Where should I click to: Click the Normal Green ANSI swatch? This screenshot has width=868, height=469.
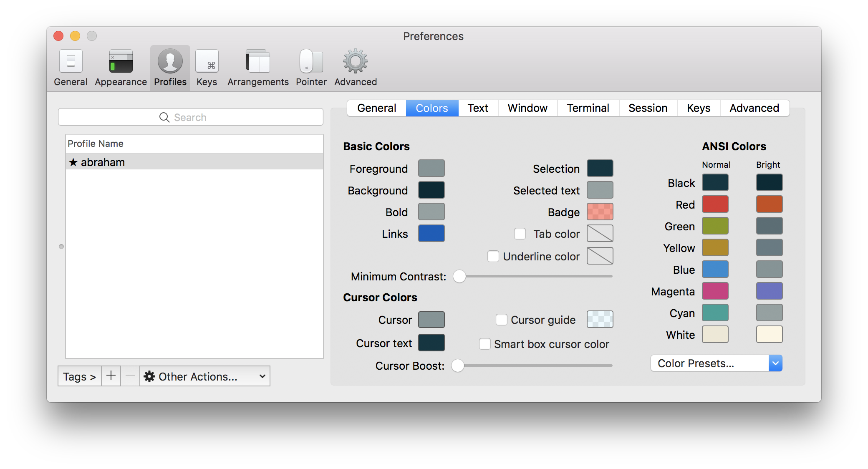click(715, 226)
